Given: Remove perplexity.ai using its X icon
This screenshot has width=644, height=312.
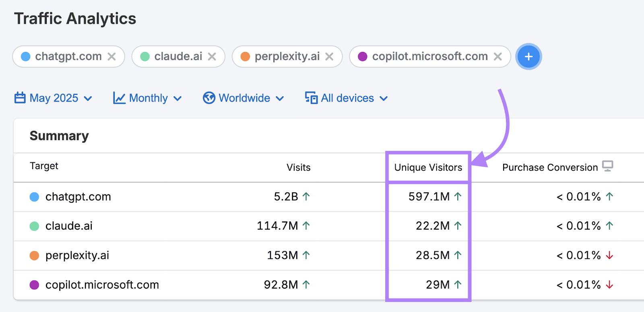Looking at the screenshot, I should pyautogui.click(x=329, y=57).
